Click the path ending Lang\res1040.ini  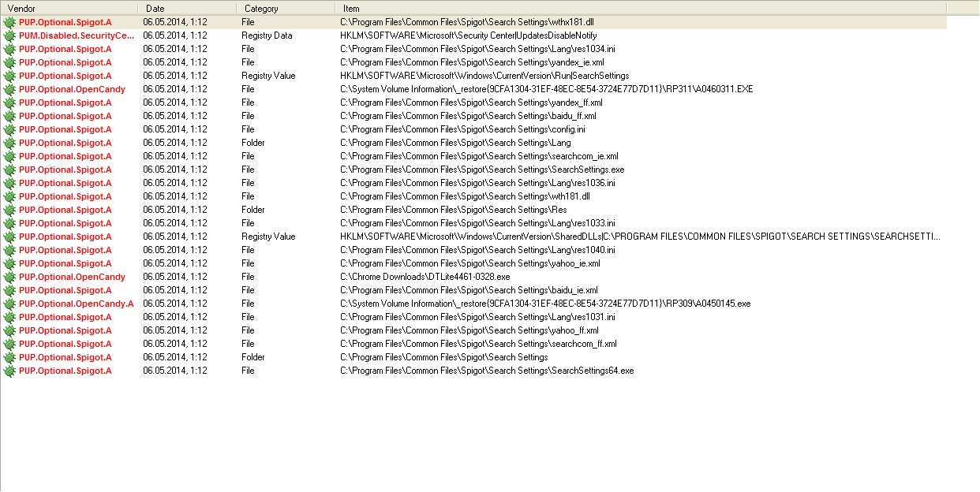[477, 250]
